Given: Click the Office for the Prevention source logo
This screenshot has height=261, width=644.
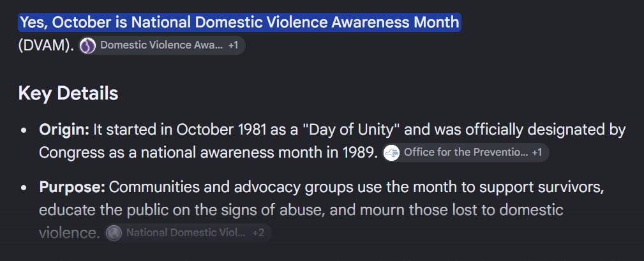Looking at the screenshot, I should [391, 153].
